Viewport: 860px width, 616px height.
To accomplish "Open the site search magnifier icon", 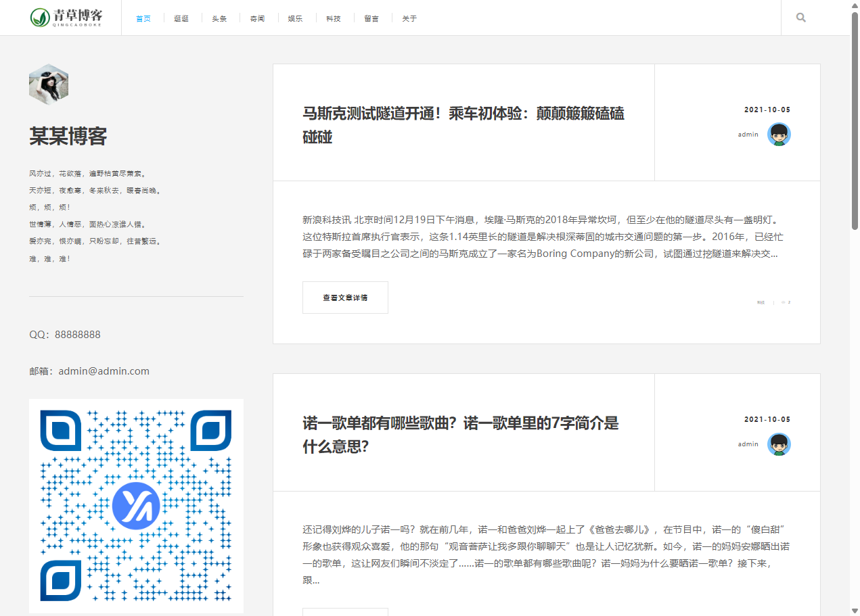I will [801, 17].
